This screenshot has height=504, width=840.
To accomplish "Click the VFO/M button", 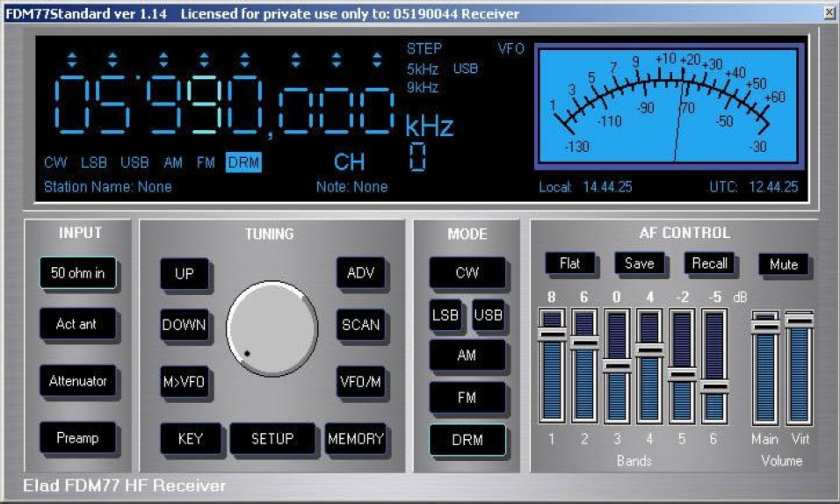I will [x=360, y=381].
